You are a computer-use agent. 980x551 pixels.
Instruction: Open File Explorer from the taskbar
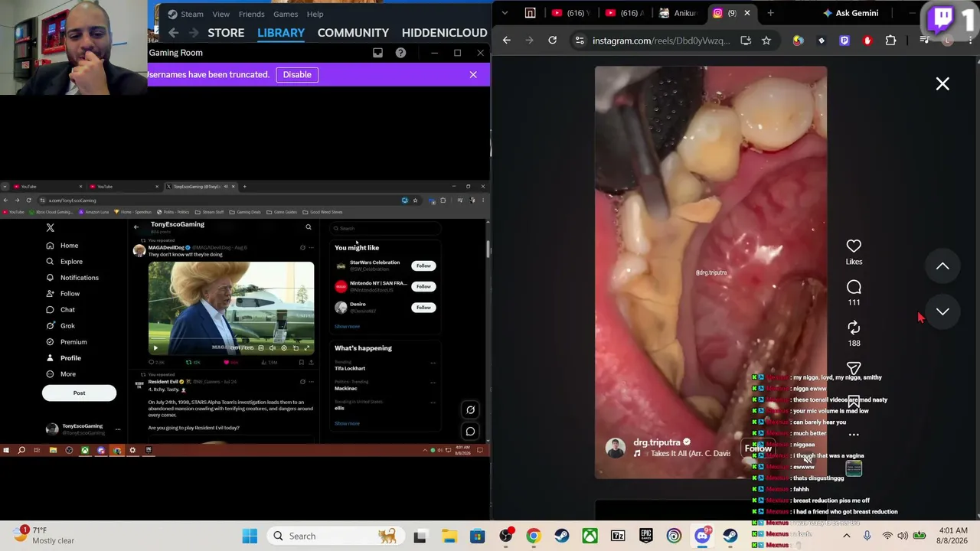[449, 536]
